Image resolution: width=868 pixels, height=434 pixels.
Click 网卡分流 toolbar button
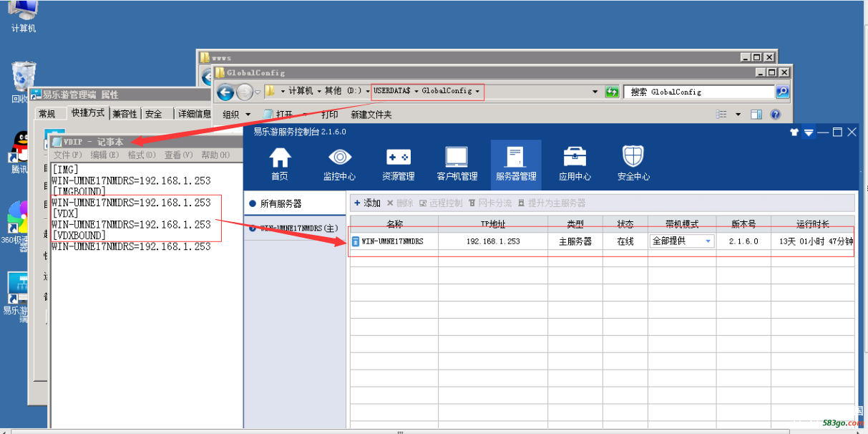[x=490, y=203]
